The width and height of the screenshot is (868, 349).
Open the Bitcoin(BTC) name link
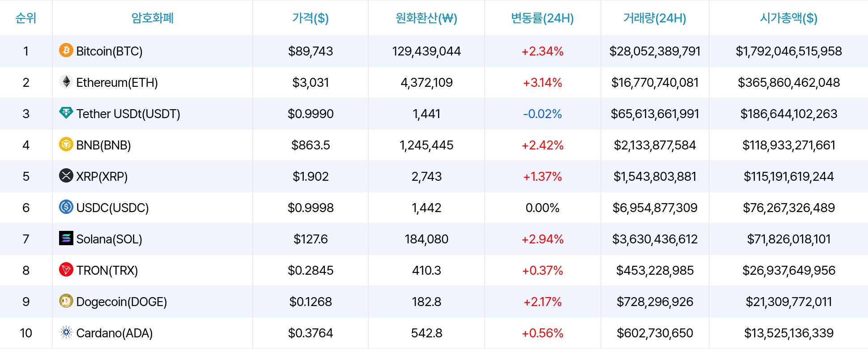click(x=109, y=51)
